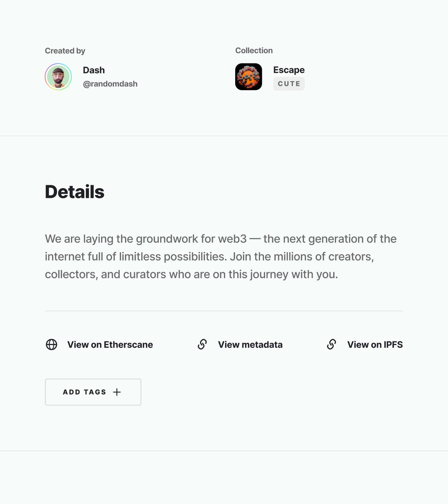Click the word IPFS in the link
Viewport: 448px width, 504px height.
(393, 345)
